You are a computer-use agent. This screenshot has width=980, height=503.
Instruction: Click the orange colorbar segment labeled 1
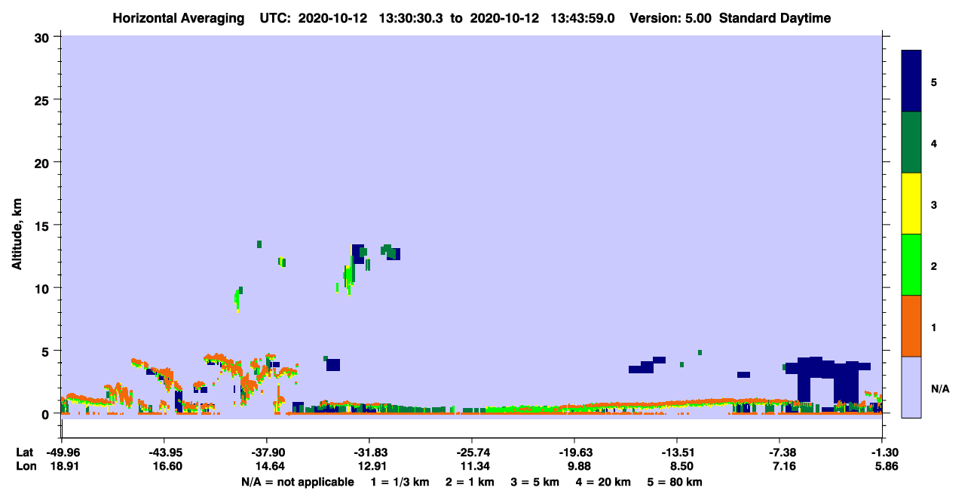pos(911,326)
